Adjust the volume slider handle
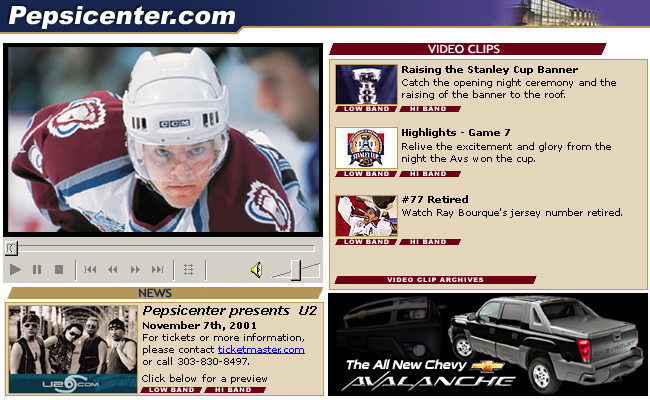 296,270
